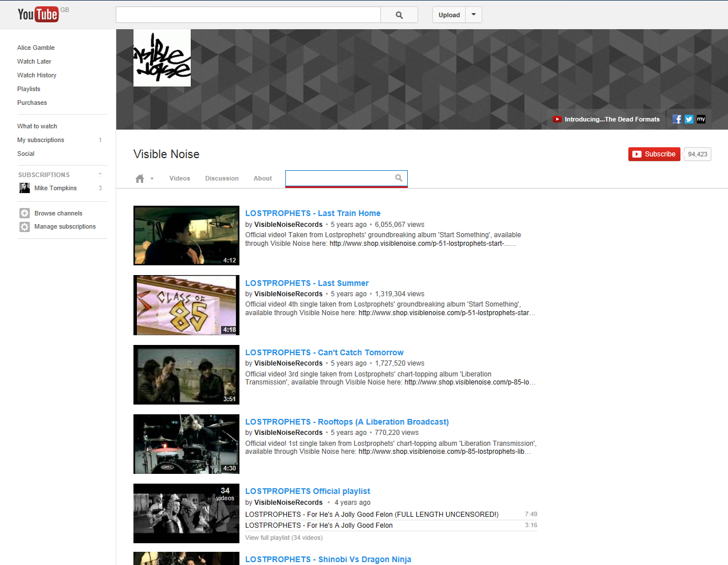The height and width of the screenshot is (565, 728).
Task: Open Last Train Home video thumbnail
Action: pyautogui.click(x=186, y=236)
